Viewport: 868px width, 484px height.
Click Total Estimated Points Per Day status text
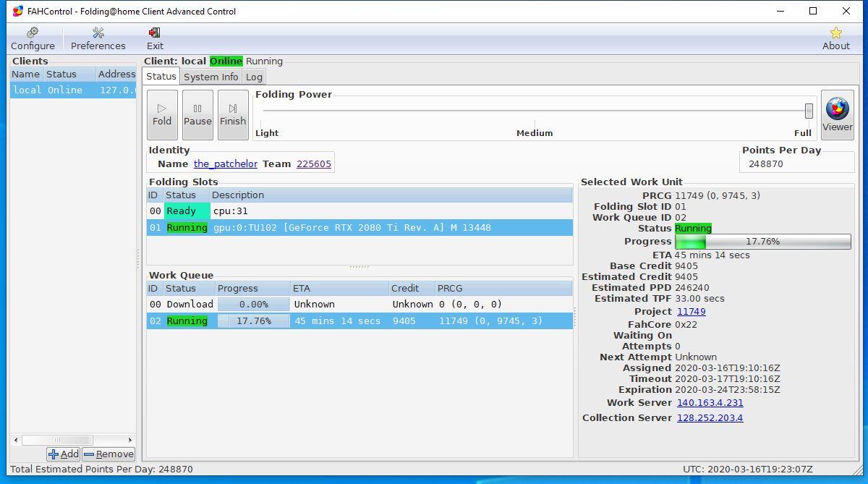pos(101,469)
